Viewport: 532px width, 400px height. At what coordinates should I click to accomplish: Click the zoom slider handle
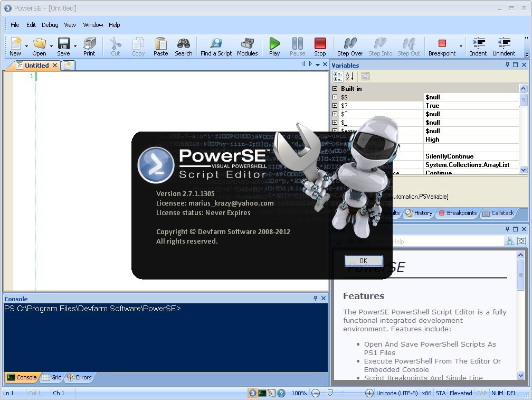330,393
